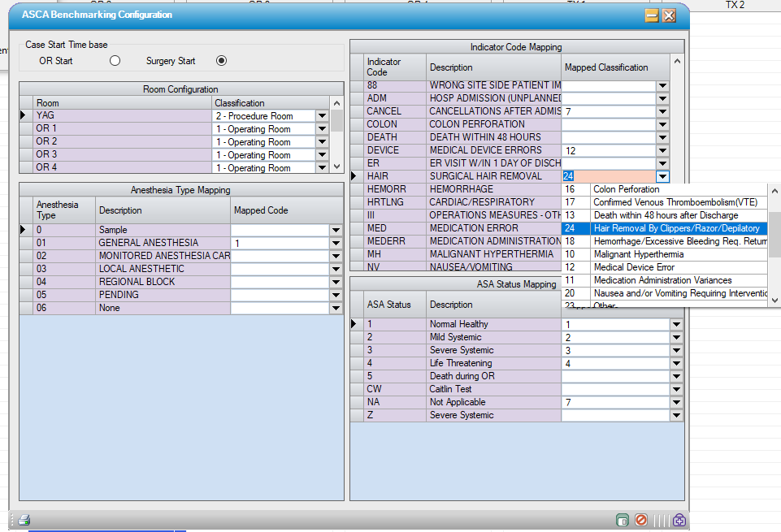Viewport: 781px width, 532px height.
Task: Save changes via the green floppy disk icon
Action: point(622,520)
